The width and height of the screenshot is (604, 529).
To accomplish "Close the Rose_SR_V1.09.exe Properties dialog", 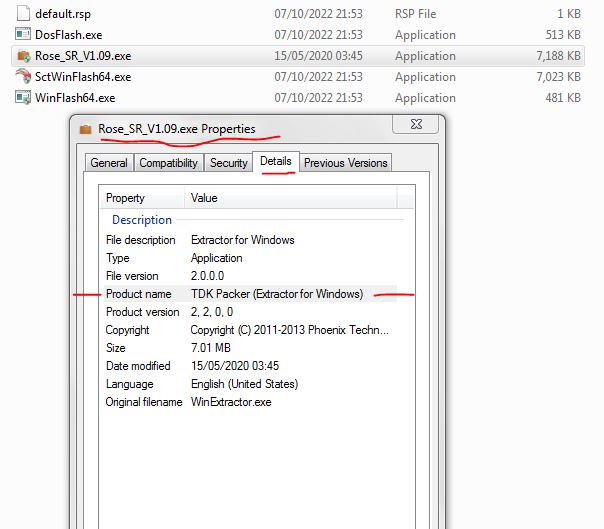I will pos(416,124).
